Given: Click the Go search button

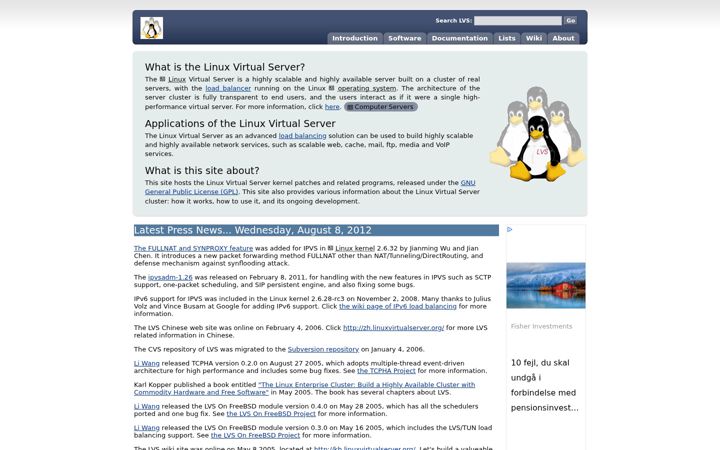Looking at the screenshot, I should (570, 21).
